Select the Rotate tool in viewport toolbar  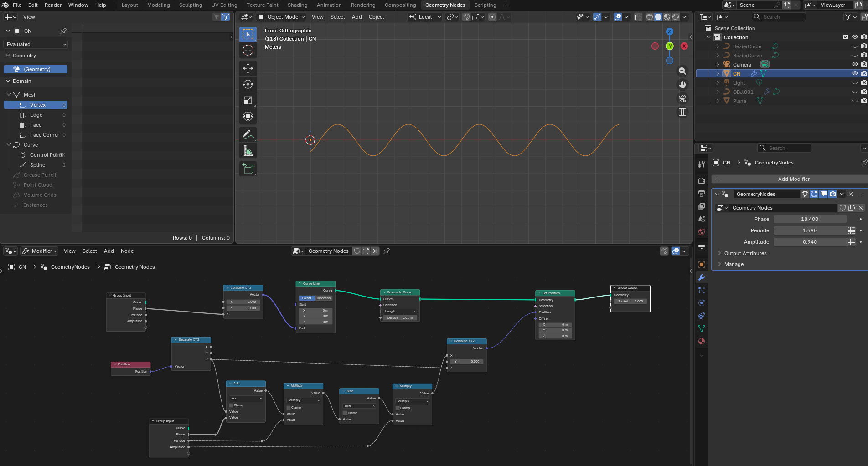248,84
